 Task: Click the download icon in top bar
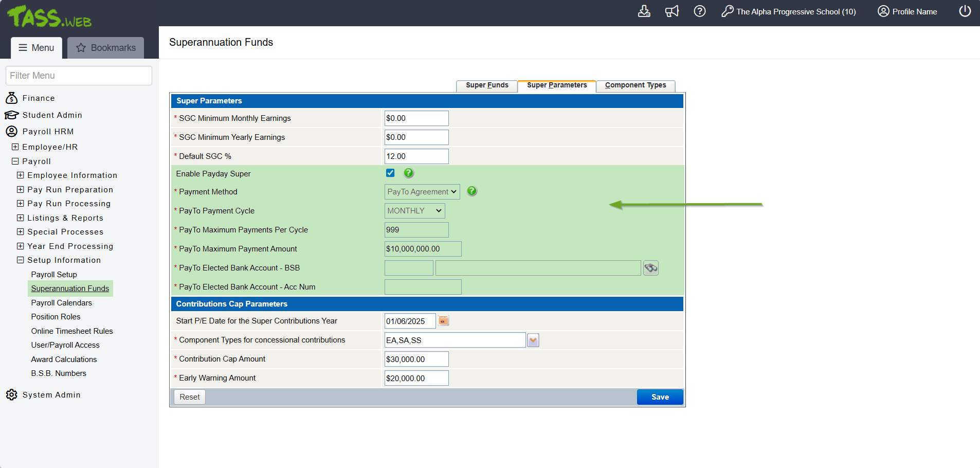pyautogui.click(x=644, y=11)
